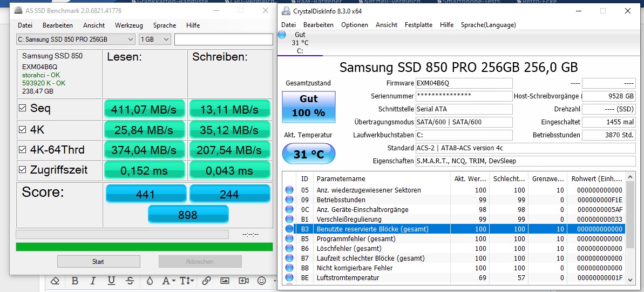
Task: Click status orb for Nicht korrigierbare Fehler row
Action: 289,268
